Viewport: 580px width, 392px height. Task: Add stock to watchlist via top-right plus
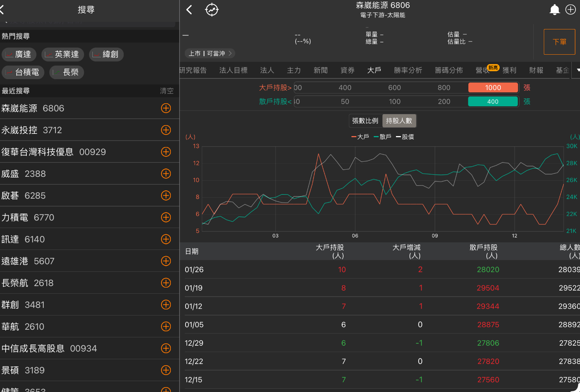point(571,10)
